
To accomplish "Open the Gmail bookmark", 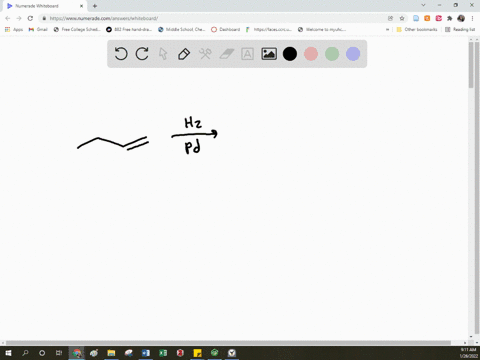I will point(38,29).
